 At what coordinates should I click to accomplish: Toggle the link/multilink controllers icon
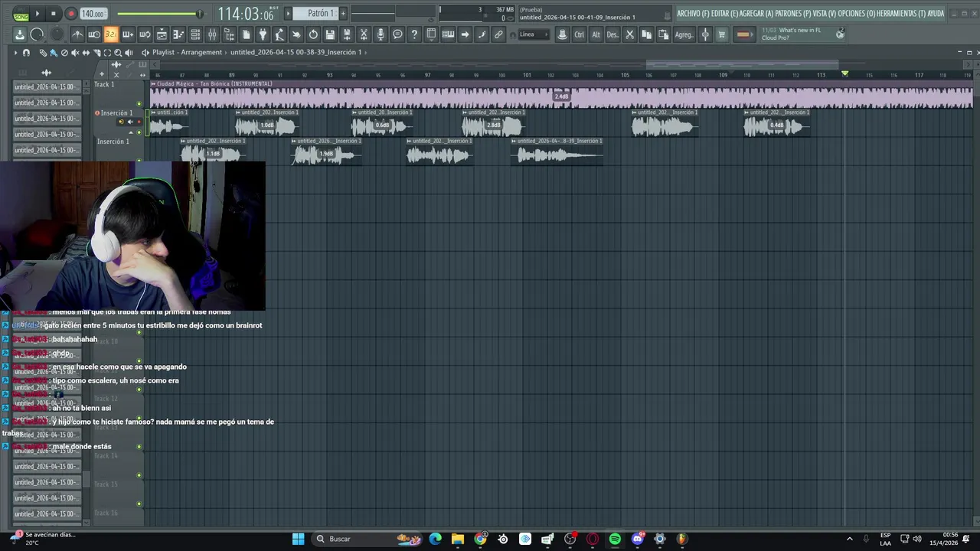tap(498, 34)
